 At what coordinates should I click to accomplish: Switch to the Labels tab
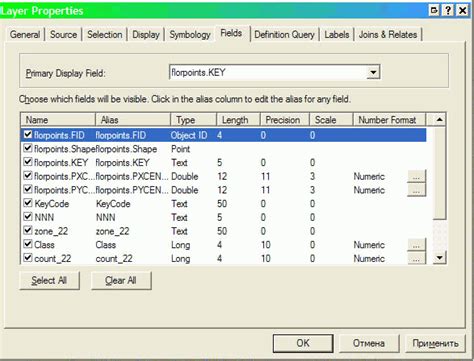click(337, 34)
